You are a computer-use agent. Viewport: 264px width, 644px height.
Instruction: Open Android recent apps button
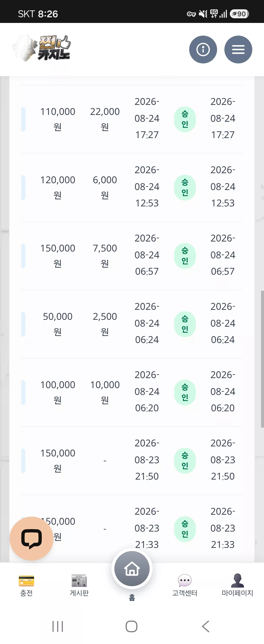(x=58, y=626)
